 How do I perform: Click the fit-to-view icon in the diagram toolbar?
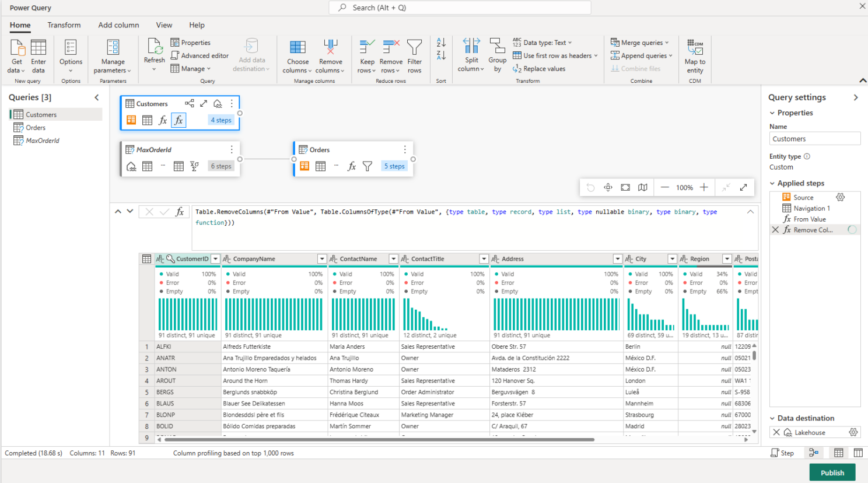pos(625,187)
